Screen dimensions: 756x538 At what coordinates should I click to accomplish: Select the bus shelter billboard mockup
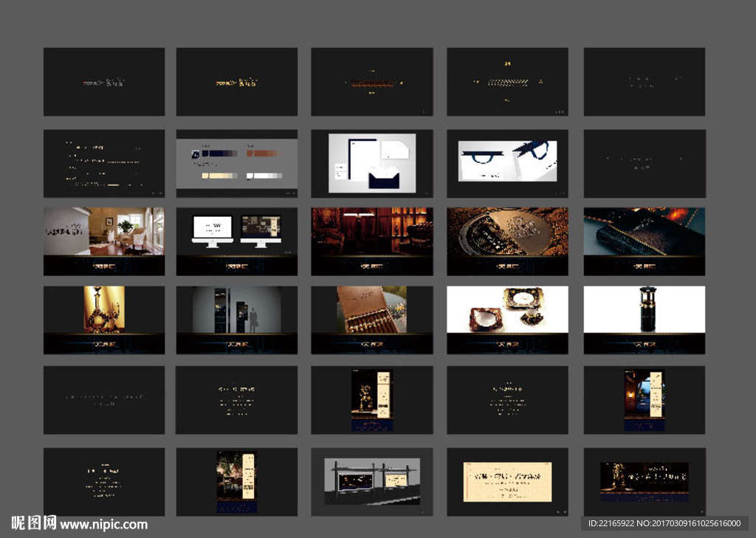tap(372, 481)
